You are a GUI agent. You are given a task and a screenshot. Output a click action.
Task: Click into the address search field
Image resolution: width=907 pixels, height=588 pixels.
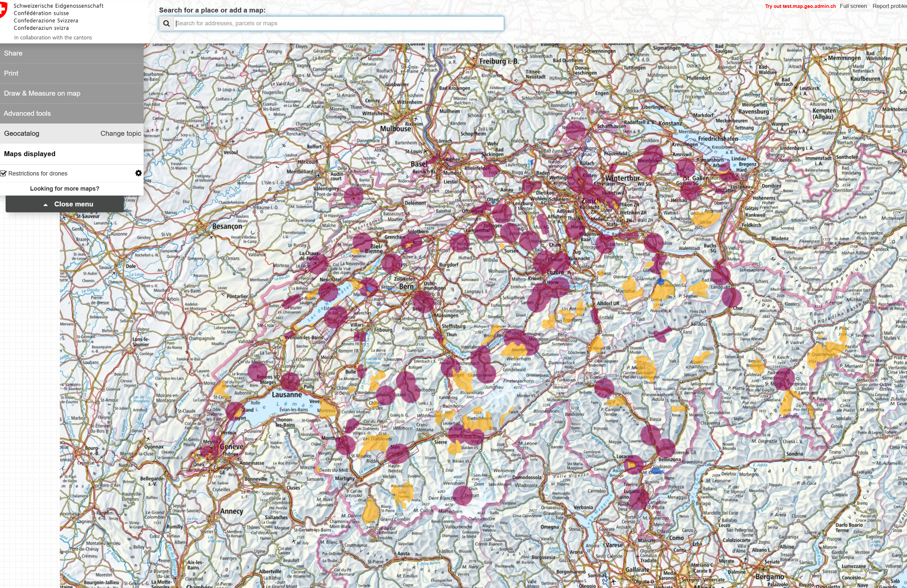338,23
